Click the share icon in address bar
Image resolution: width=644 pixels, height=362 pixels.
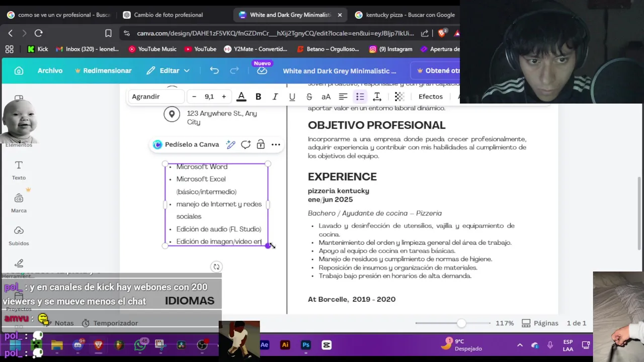point(425,33)
